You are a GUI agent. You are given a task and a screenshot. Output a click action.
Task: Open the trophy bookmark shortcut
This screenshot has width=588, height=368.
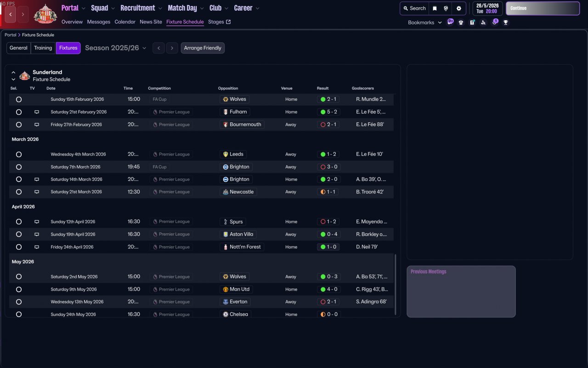pyautogui.click(x=506, y=22)
